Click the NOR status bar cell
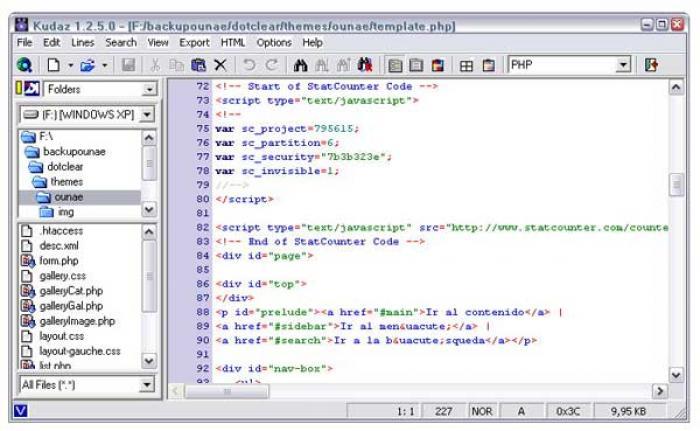700x431 pixels. pos(482,411)
